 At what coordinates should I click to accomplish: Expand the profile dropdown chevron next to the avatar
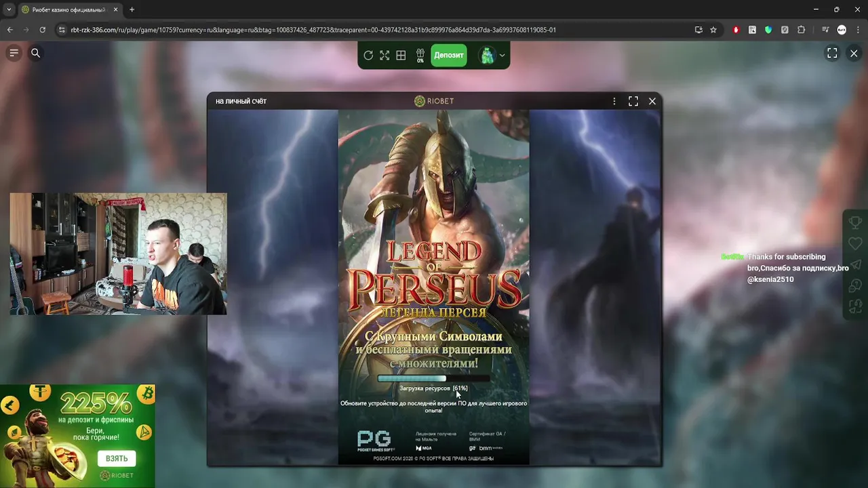tap(502, 56)
